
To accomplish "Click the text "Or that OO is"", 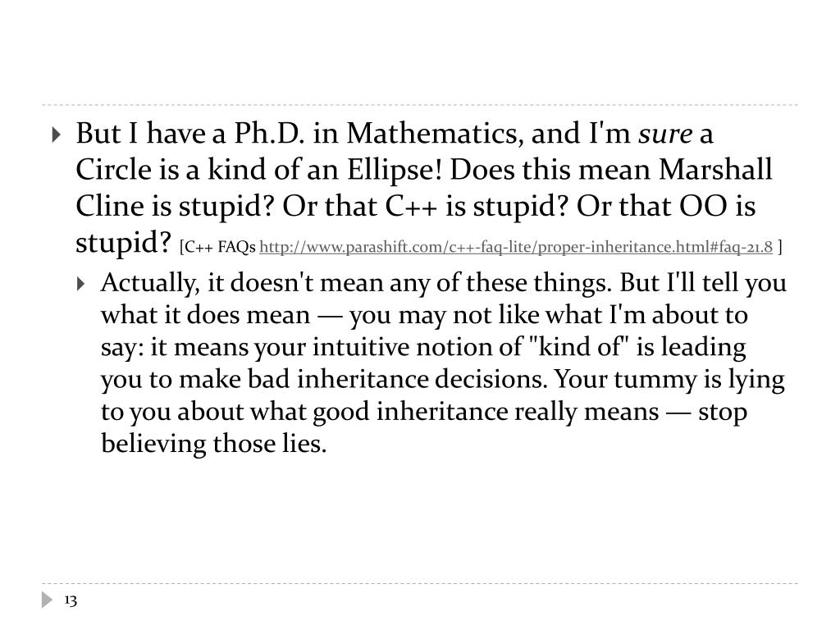I will click(666, 206).
